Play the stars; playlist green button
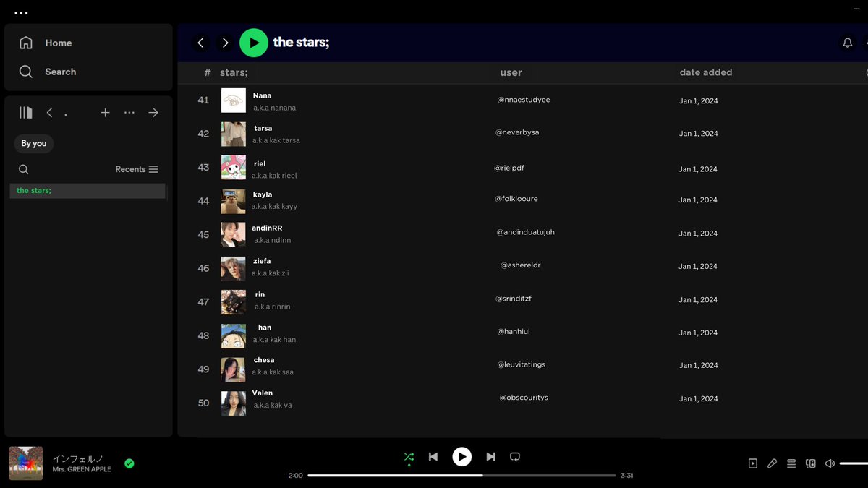This screenshot has width=868, height=488. click(x=254, y=43)
